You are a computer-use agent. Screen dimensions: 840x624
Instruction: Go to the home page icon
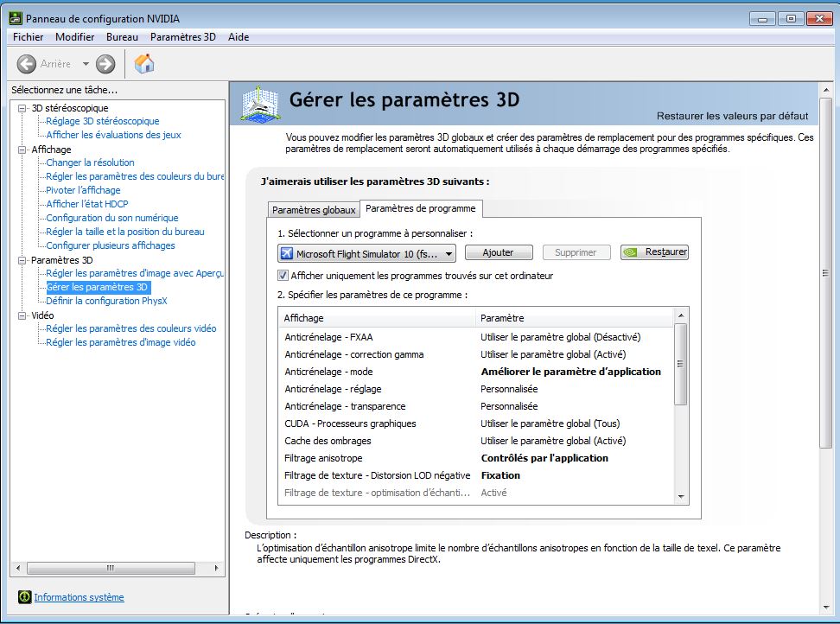point(144,63)
